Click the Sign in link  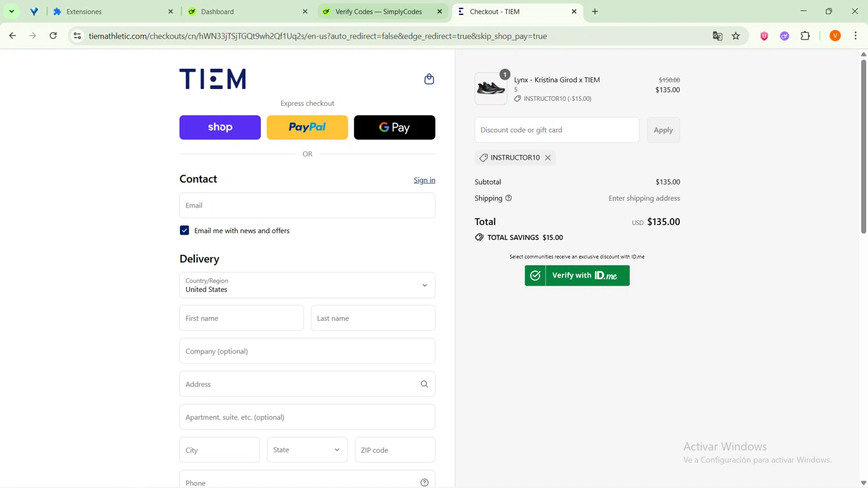tap(424, 180)
